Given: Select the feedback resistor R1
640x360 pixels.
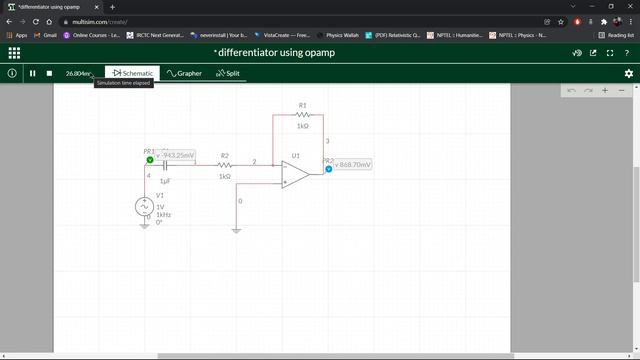Looking at the screenshot, I should (x=302, y=115).
